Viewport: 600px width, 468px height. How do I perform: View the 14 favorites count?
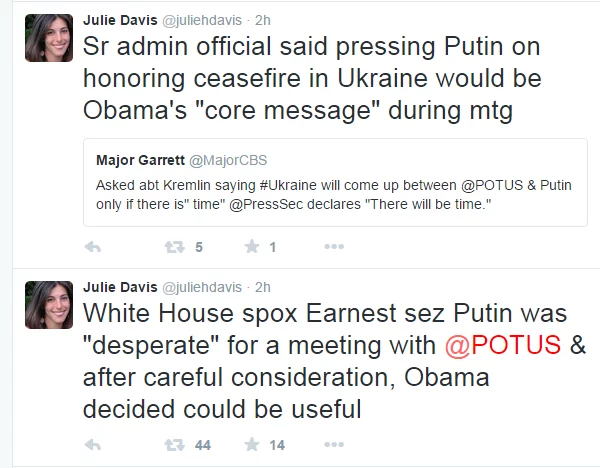tap(278, 443)
